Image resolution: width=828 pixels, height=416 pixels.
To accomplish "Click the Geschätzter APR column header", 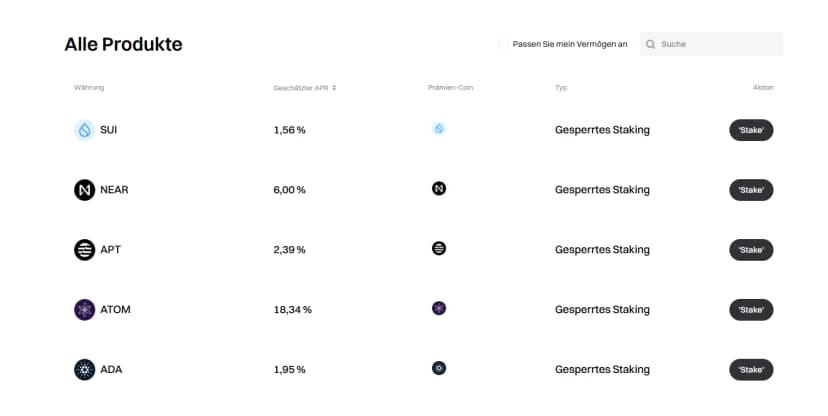I will (301, 88).
